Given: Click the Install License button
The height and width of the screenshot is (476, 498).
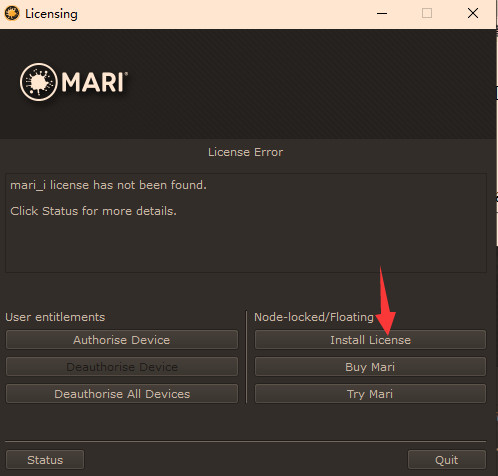Looking at the screenshot, I should click(370, 340).
